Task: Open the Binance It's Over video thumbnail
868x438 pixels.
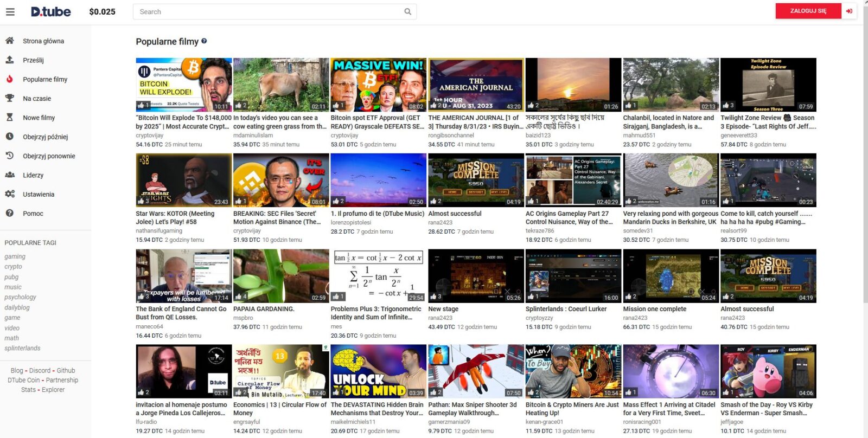Action: (x=281, y=180)
